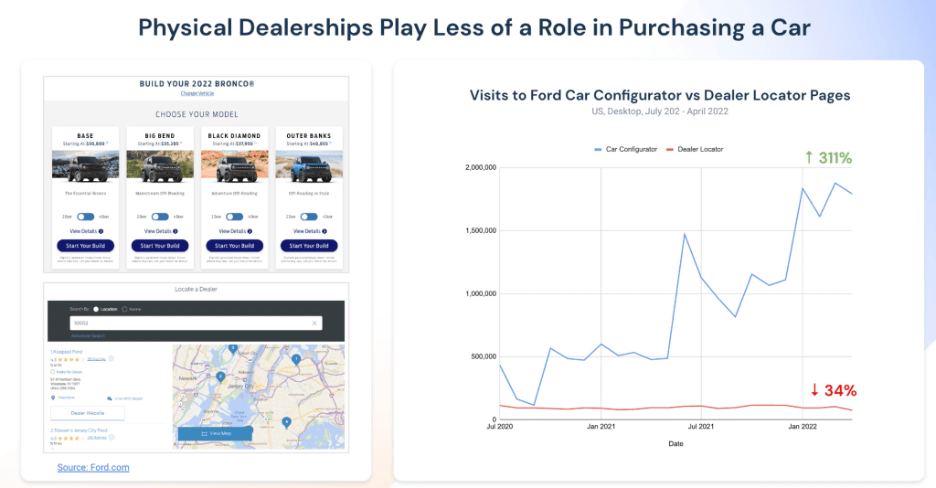Click the clear X icon in dealer search field

[x=315, y=323]
